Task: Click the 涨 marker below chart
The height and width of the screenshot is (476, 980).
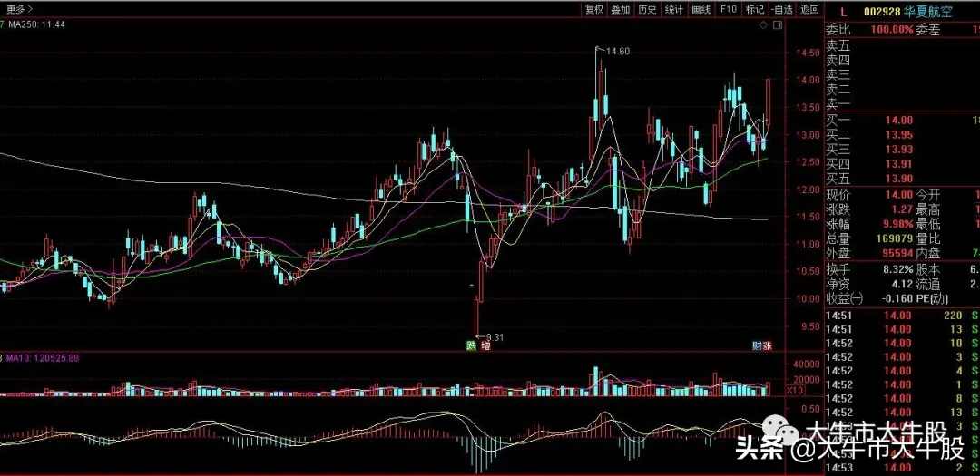Action: [768, 345]
